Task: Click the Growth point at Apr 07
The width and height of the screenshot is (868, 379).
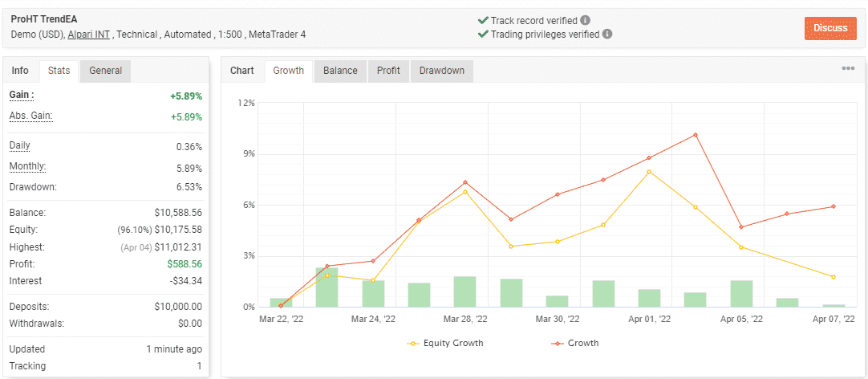Action: click(834, 206)
